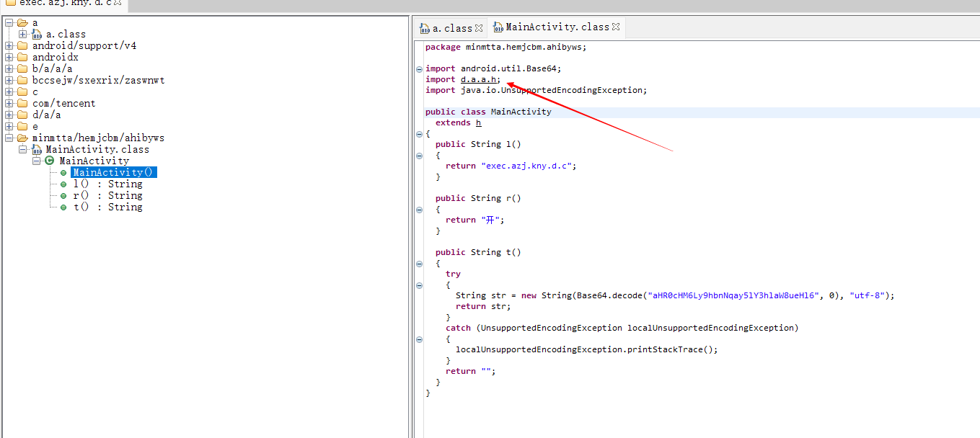The width and height of the screenshot is (980, 438).
Task: Expand the d/a/a package node
Action: tap(9, 115)
